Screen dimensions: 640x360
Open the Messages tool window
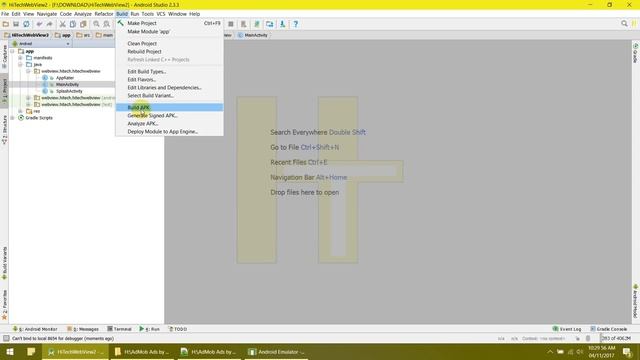coord(83,329)
